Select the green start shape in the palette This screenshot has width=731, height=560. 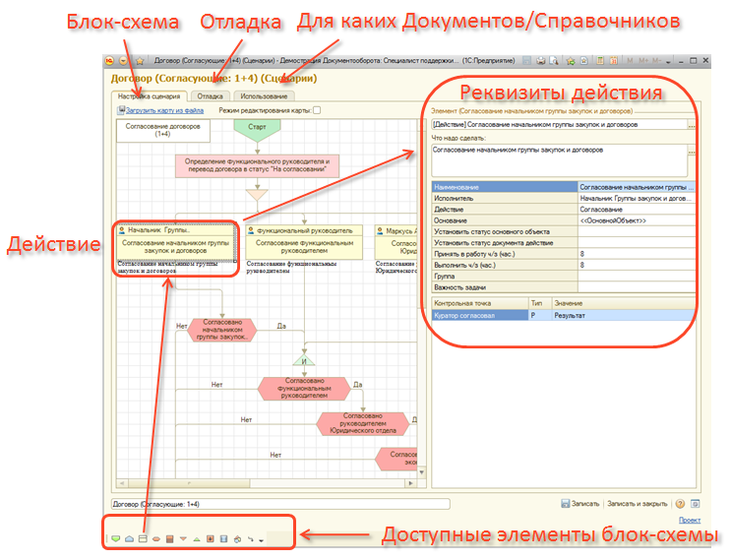pos(116,538)
